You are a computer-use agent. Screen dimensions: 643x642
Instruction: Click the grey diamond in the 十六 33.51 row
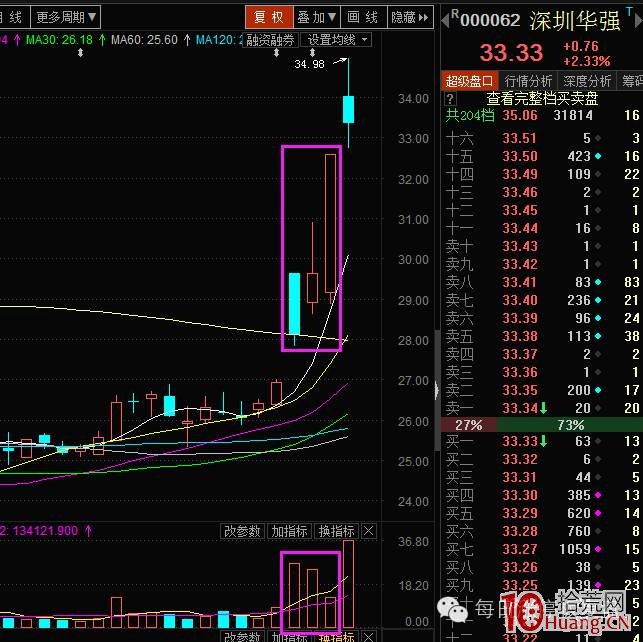coord(598,138)
